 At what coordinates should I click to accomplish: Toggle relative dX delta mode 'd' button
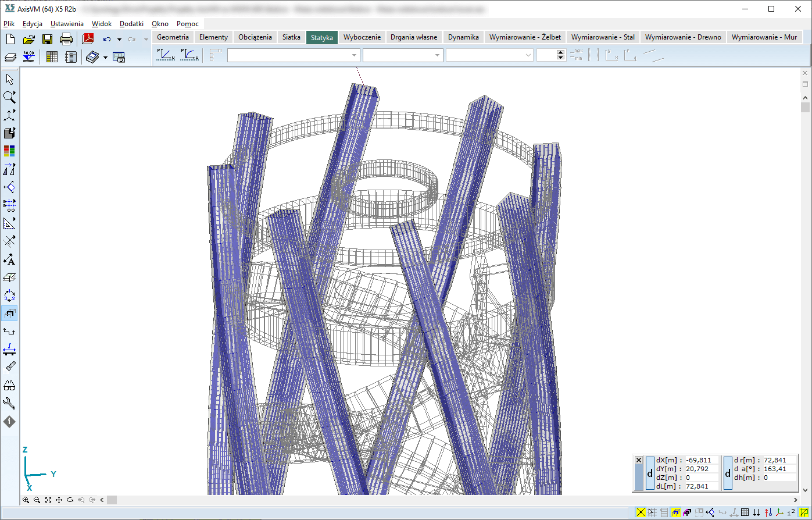point(650,473)
